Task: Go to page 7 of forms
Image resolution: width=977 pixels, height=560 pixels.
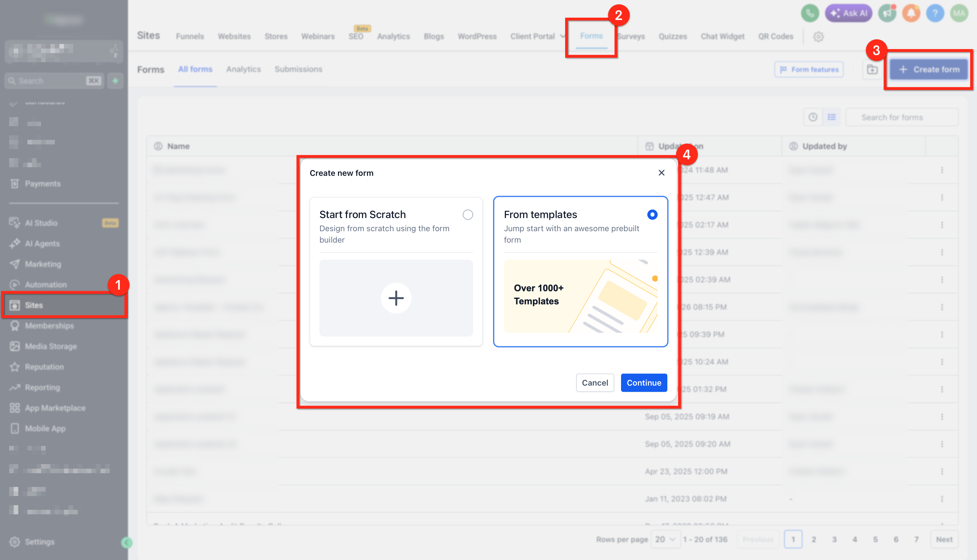Action: [x=916, y=539]
